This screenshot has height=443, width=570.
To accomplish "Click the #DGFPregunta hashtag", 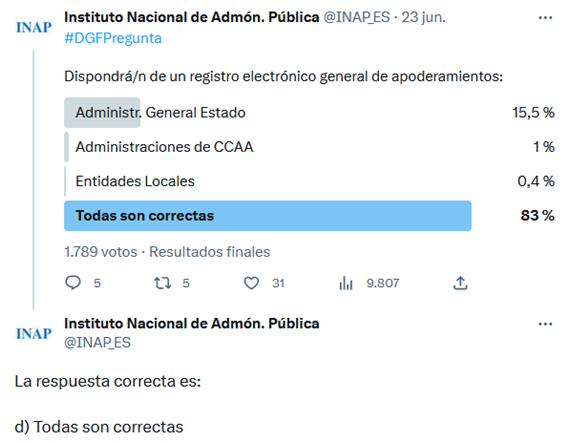I will [x=113, y=38].
